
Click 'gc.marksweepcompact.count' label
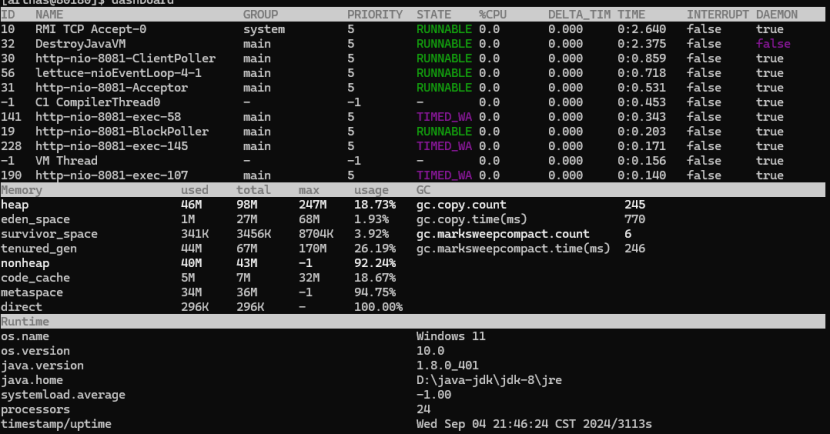click(503, 234)
